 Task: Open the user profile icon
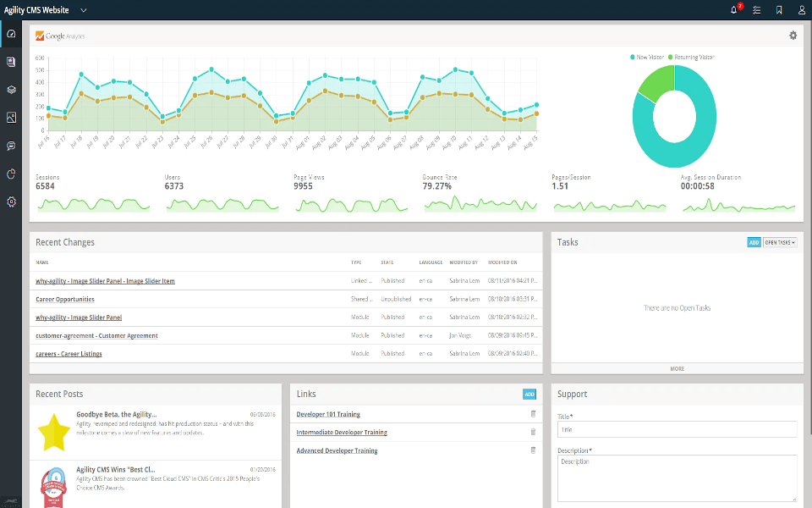(802, 10)
